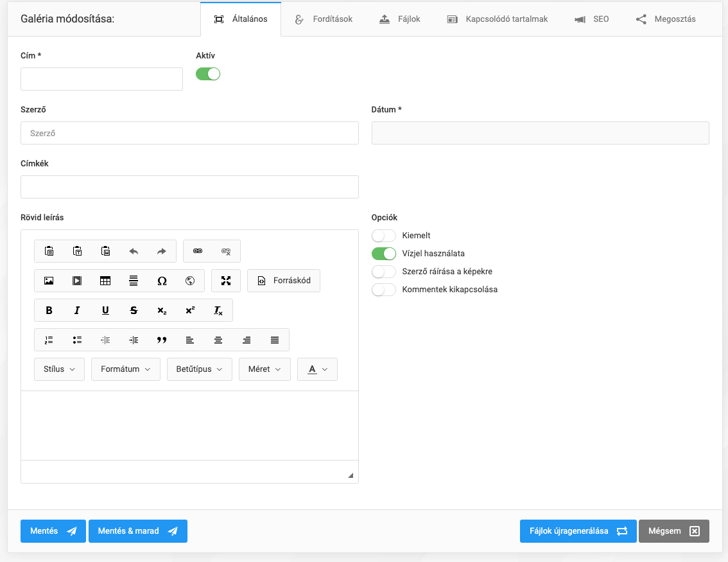The width and height of the screenshot is (728, 562).
Task: Disable the Aktív toggle
Action: [x=208, y=74]
